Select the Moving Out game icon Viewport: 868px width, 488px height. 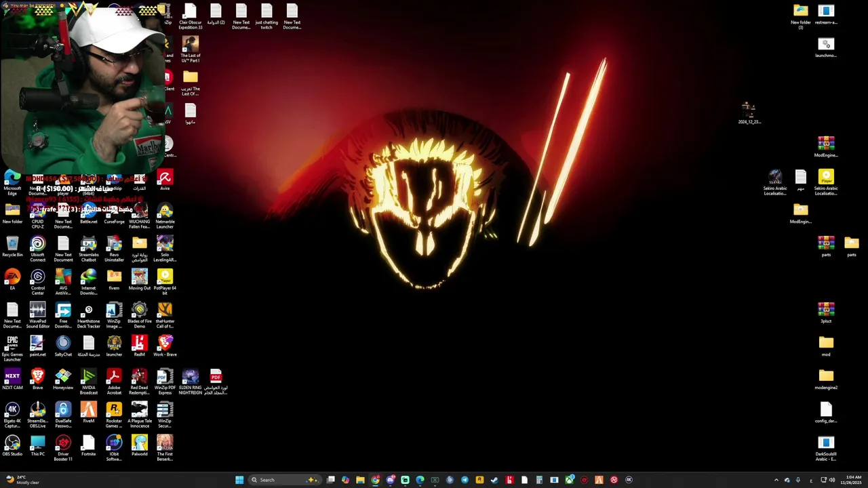tap(140, 280)
